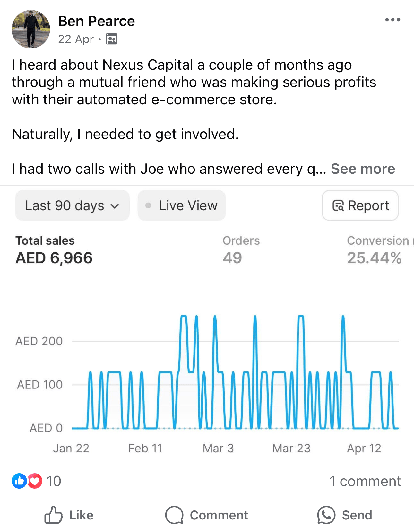Screen dimensions: 414x532
Task: Tap the Comment speech bubble icon
Action: 174,515
